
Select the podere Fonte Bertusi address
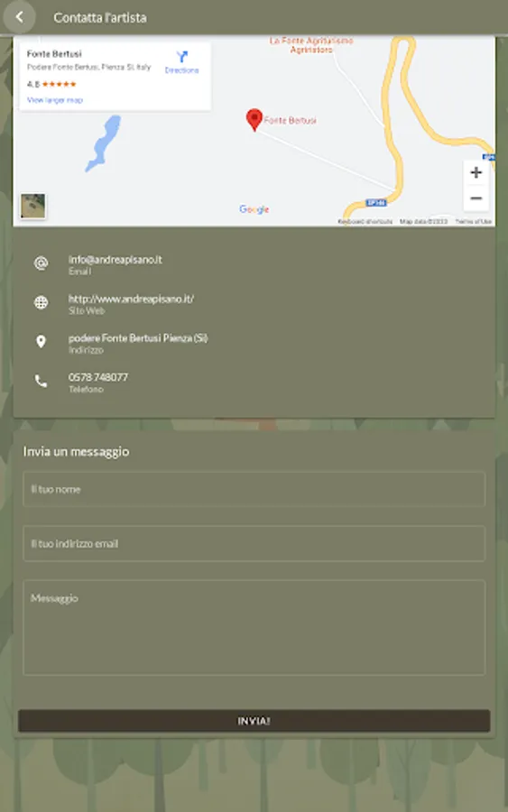pyautogui.click(x=138, y=338)
